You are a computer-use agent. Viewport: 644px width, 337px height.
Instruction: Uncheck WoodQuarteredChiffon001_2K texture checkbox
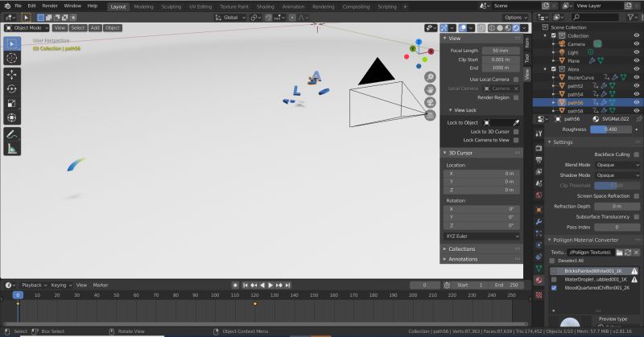[x=554, y=288]
